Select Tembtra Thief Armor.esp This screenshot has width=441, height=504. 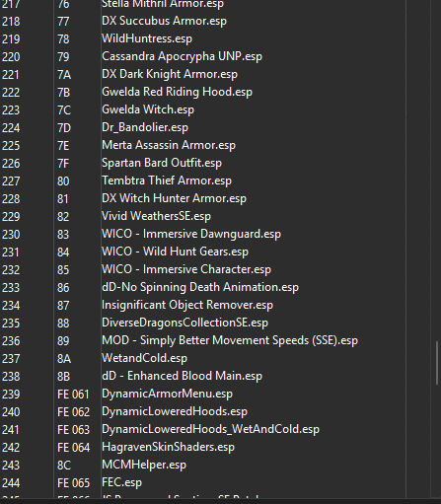click(167, 180)
